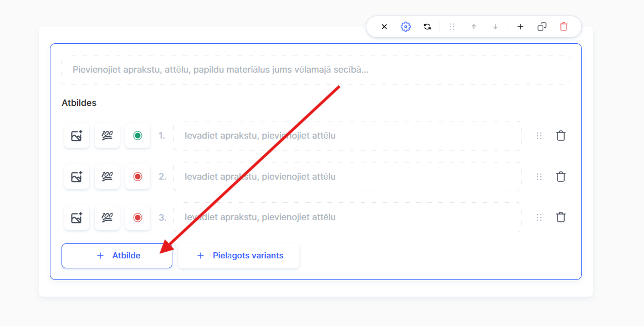The height and width of the screenshot is (326, 644).
Task: Open the block settings gear icon
Action: click(x=406, y=27)
